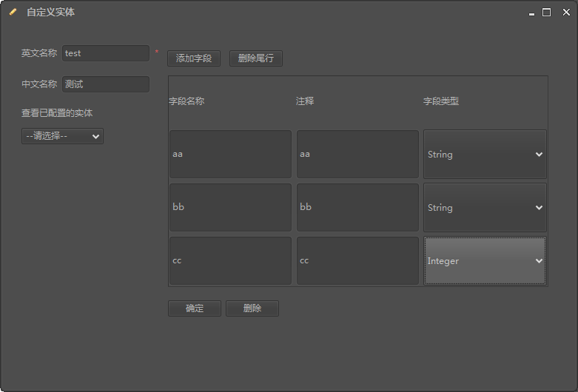The image size is (578, 392).
Task: Click the 添加字段 button
Action: 194,58
